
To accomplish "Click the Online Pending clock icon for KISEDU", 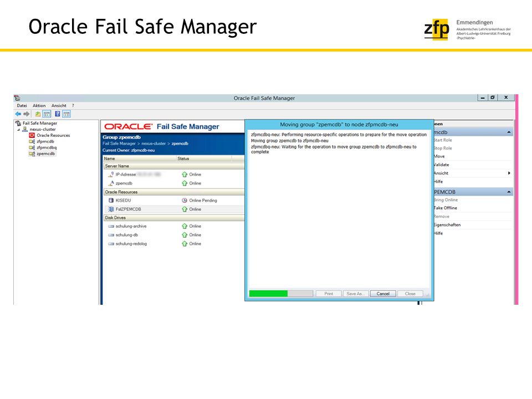I will [185, 201].
